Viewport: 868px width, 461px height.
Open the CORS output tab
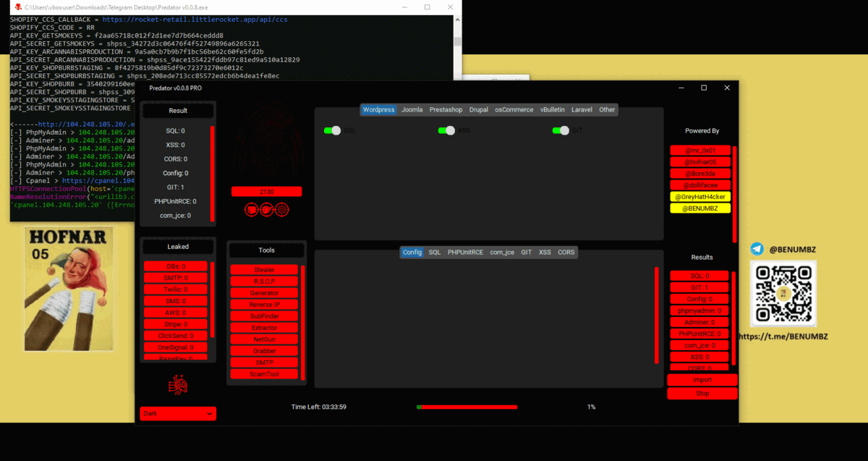pos(566,253)
